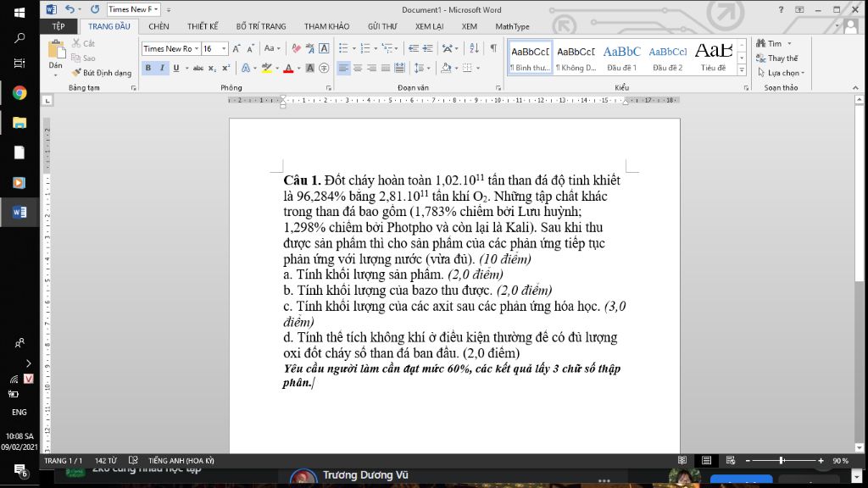Click the character border A icon

(324, 48)
